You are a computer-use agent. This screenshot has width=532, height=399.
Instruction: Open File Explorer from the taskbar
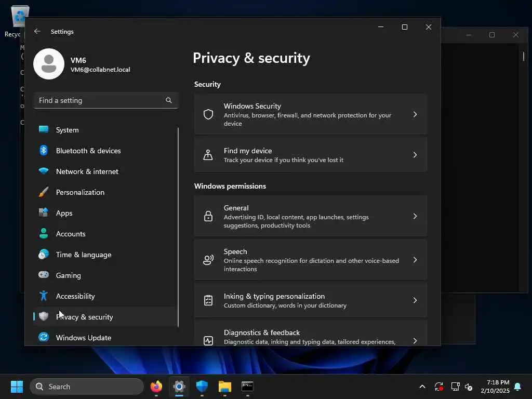coord(224,387)
